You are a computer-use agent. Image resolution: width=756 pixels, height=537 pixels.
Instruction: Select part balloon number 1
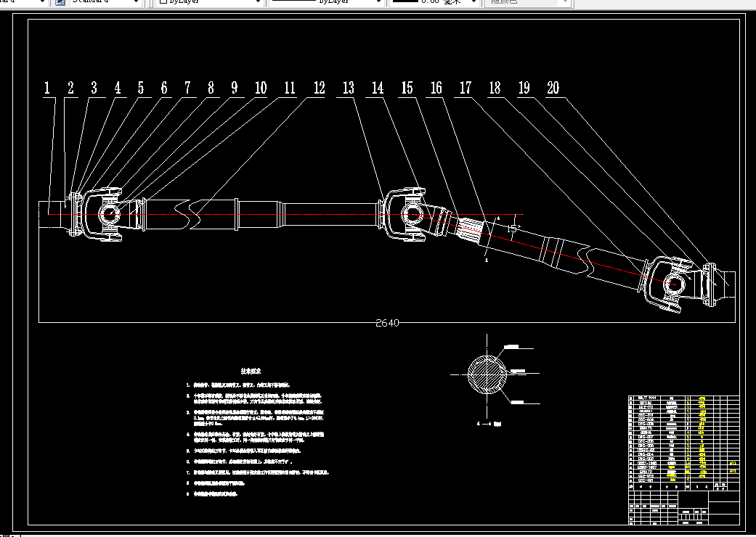(x=46, y=88)
